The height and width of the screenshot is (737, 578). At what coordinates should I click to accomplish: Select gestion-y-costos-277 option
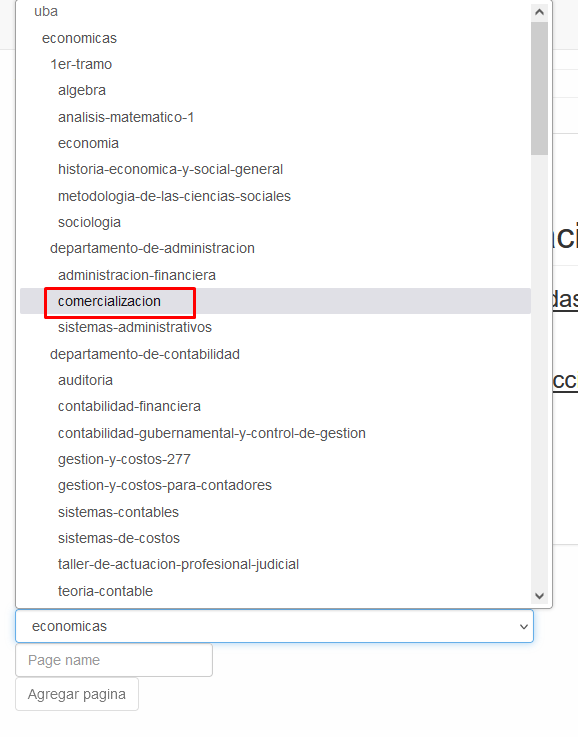pos(275,459)
